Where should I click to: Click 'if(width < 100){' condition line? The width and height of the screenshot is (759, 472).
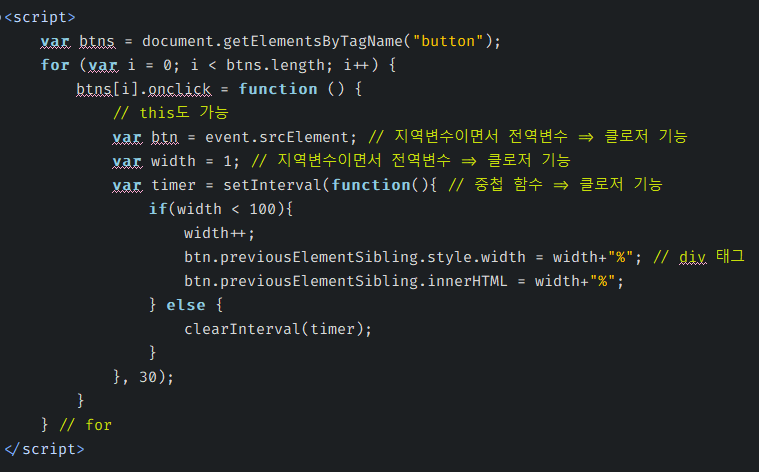[221, 209]
